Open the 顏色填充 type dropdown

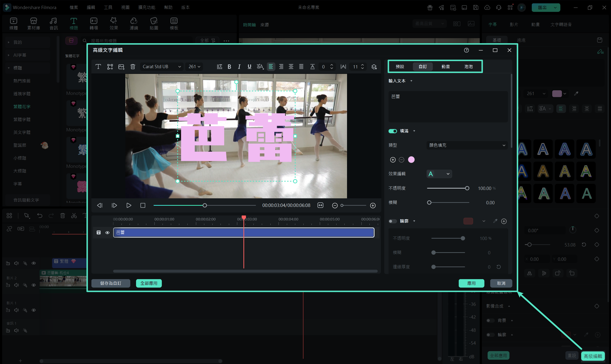467,145
